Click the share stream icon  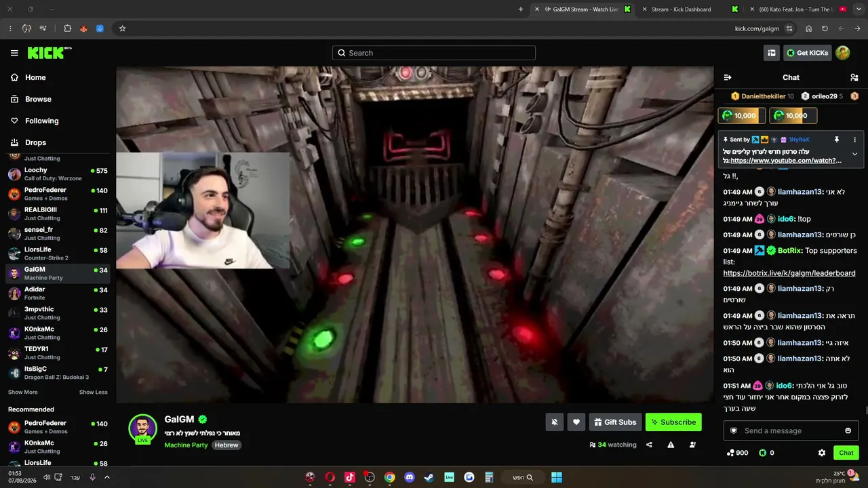click(649, 445)
